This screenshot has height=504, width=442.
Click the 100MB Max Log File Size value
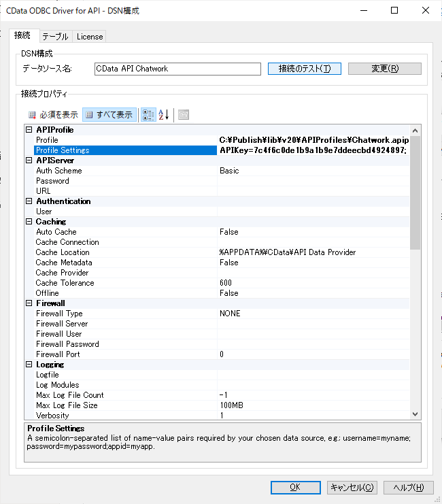click(x=231, y=405)
